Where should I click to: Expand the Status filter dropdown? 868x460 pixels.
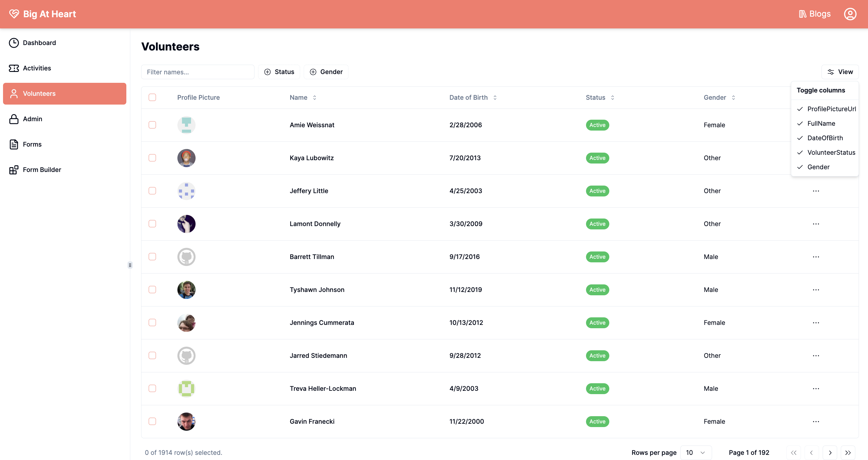pos(279,71)
